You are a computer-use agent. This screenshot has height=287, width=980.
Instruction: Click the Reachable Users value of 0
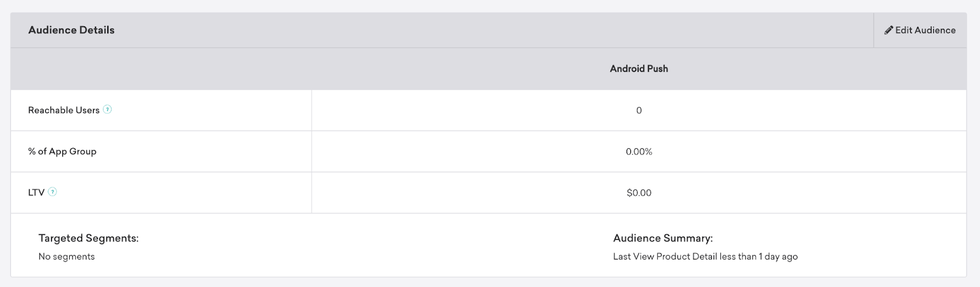[x=639, y=110]
